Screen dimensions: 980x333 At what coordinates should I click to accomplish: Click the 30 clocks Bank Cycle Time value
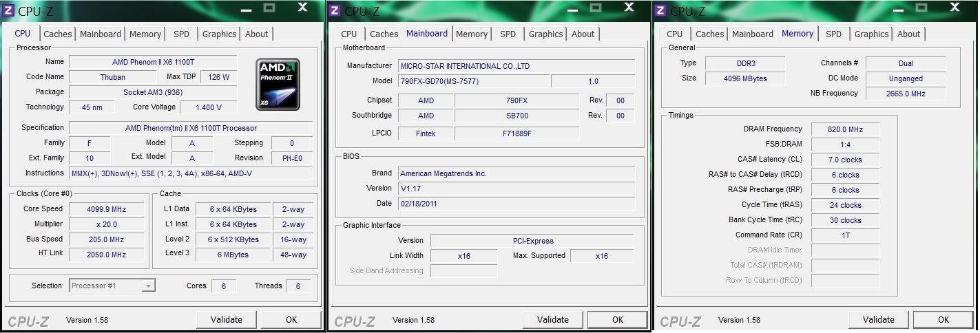[x=845, y=220]
